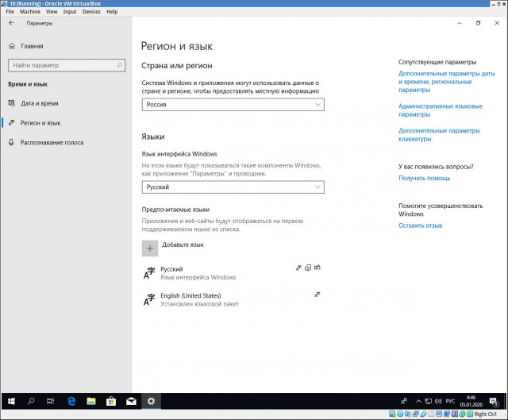508x420 pixels.
Task: Open the VirtualBox Help menu
Action: pyautogui.click(x=112, y=12)
